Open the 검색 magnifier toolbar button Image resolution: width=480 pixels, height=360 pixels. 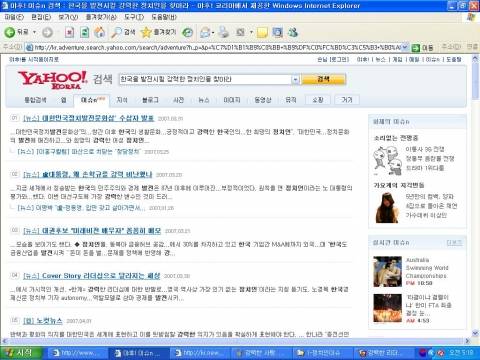pyautogui.click(x=123, y=32)
